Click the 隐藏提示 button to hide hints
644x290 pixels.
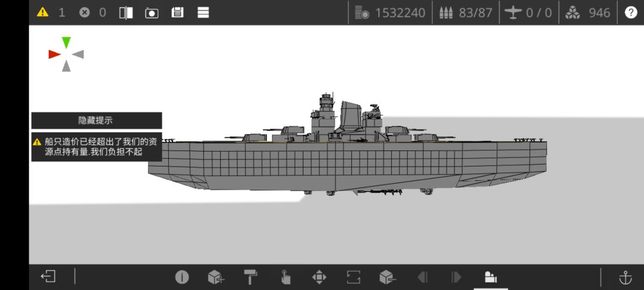(x=97, y=121)
